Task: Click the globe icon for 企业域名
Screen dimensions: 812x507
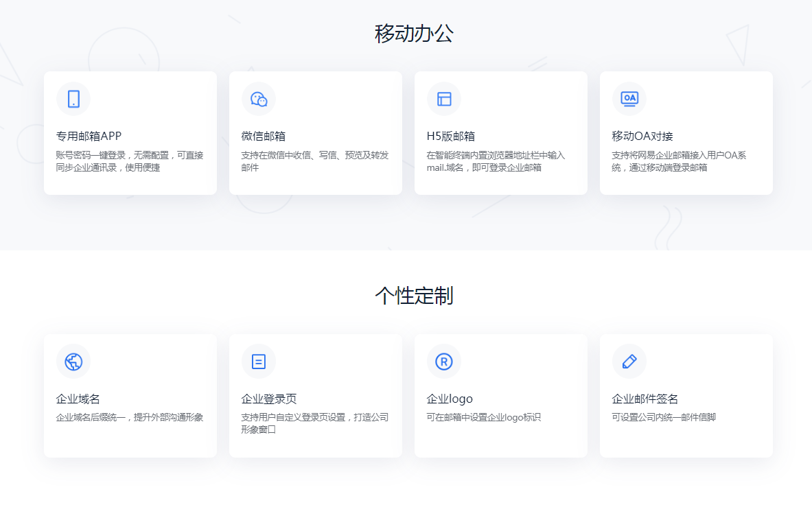Action: tap(73, 362)
